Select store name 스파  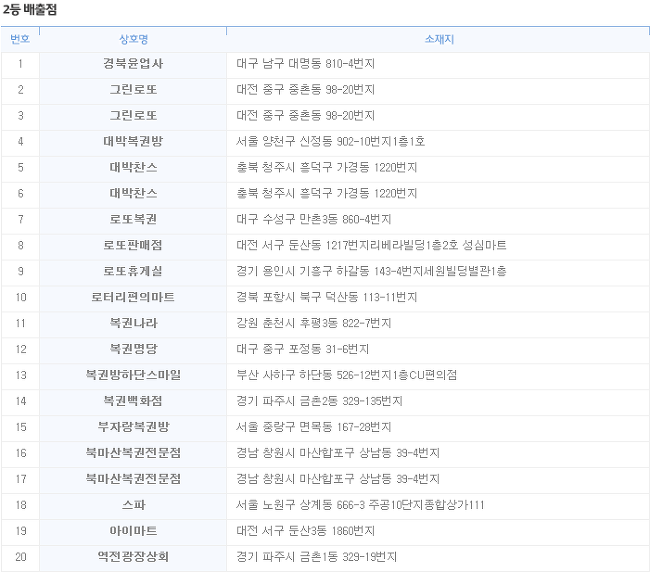click(x=133, y=505)
